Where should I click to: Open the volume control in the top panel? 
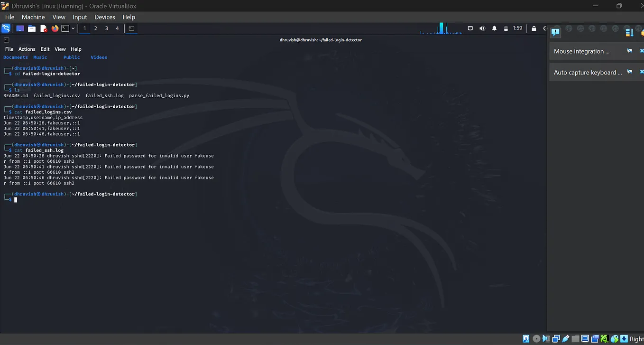coord(482,28)
